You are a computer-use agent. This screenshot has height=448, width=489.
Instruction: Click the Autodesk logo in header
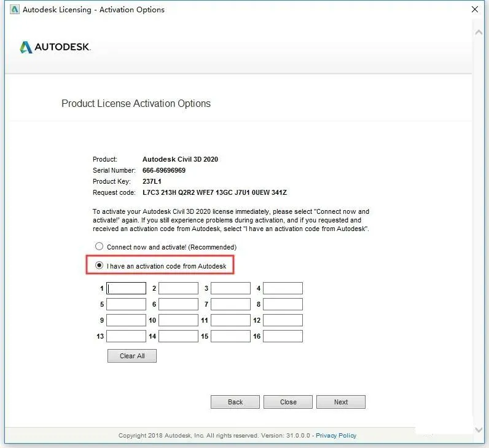[55, 47]
